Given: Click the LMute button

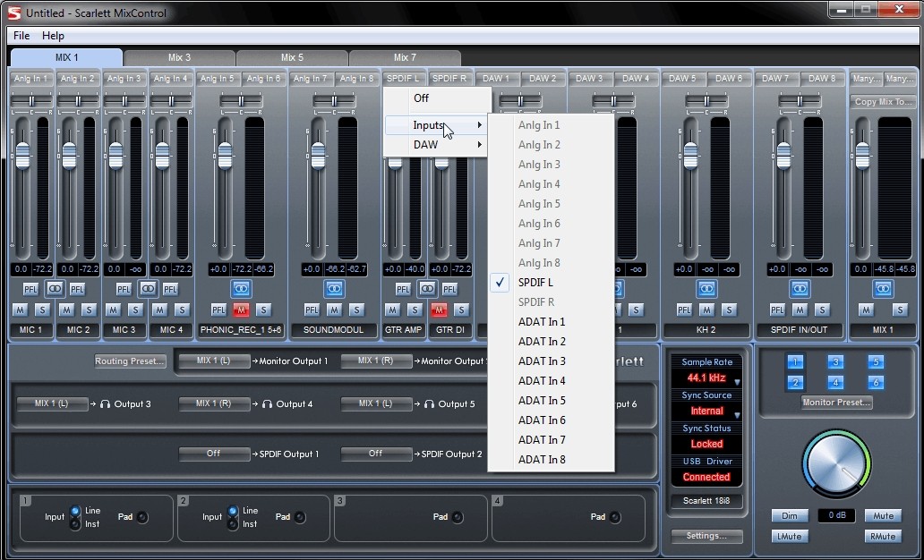Looking at the screenshot, I should pyautogui.click(x=790, y=537).
